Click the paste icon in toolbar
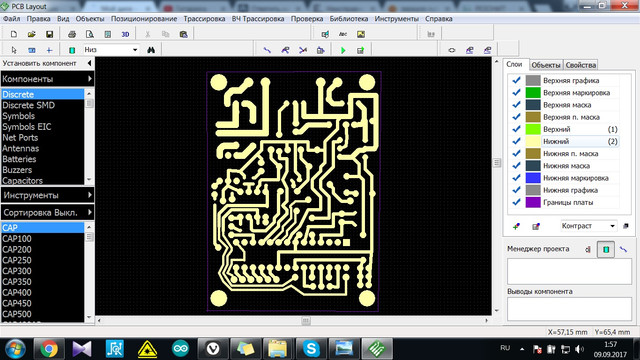 point(183,34)
